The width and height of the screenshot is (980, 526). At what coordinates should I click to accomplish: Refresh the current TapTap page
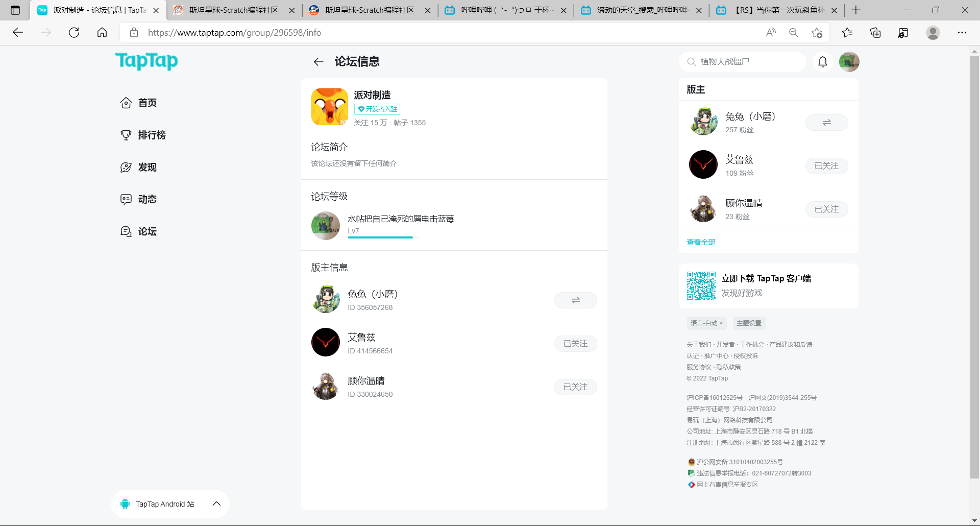[74, 33]
